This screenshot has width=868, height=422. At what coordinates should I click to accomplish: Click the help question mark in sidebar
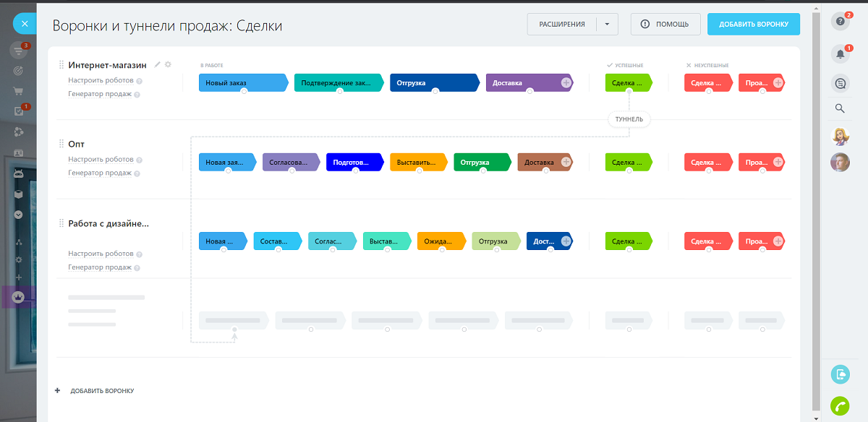click(x=840, y=21)
